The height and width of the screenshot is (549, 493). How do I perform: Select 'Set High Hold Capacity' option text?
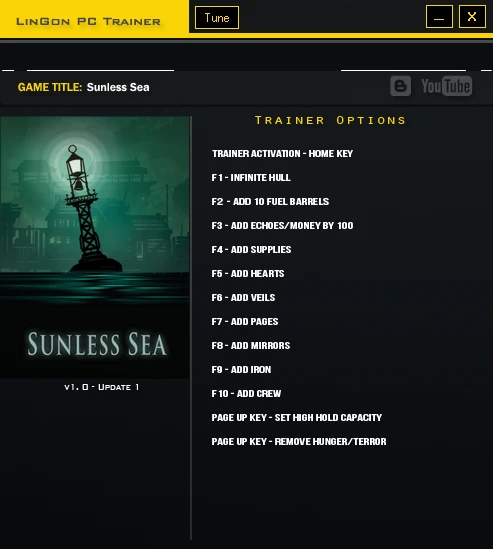[328, 418]
